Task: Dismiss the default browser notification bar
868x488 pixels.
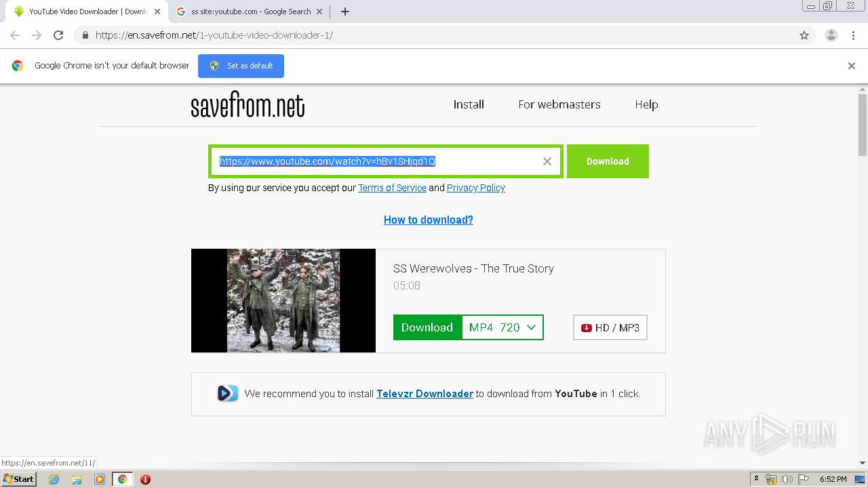Action: [852, 66]
